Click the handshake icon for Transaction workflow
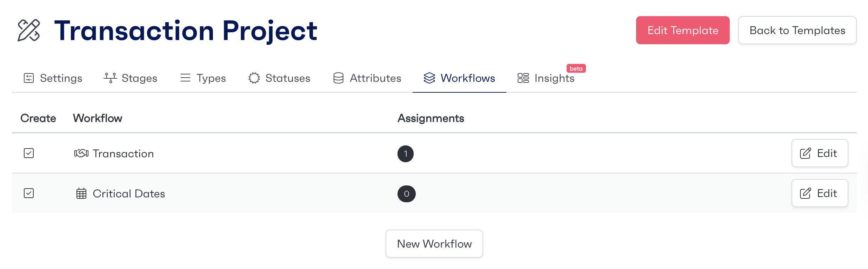This screenshot has height=269, width=868. pos(81,153)
